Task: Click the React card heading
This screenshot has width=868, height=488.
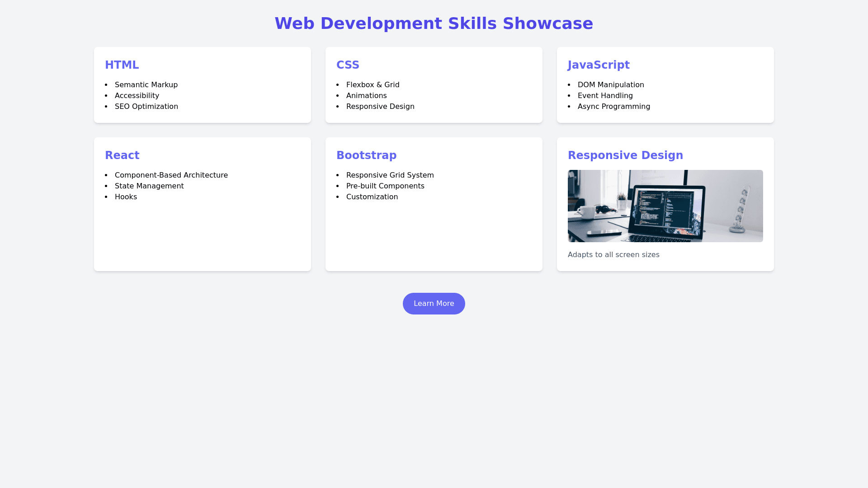Action: pyautogui.click(x=122, y=155)
